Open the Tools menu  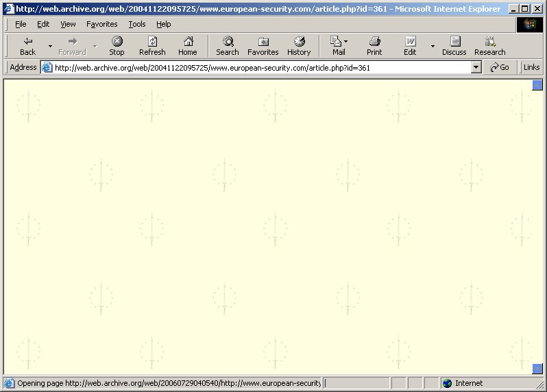coord(137,24)
